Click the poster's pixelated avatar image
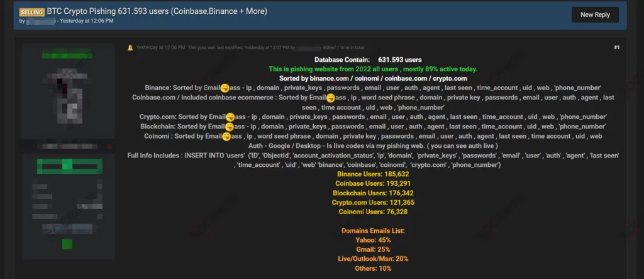Screen dimensions: 644x279 [68, 96]
